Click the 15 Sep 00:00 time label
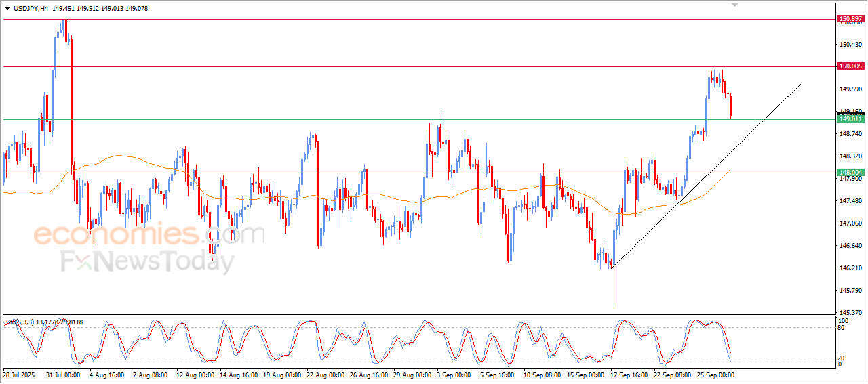The width and height of the screenshot is (868, 384). pyautogui.click(x=586, y=375)
